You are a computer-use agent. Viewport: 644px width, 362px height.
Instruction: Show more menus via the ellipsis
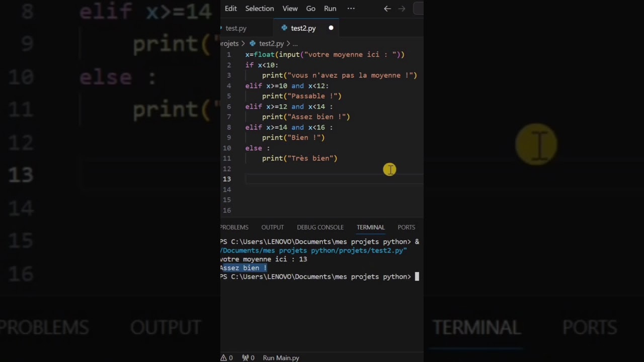click(351, 9)
